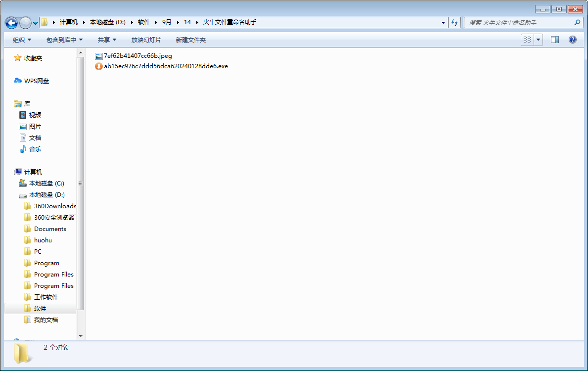588x371 pixels.
Task: Select the ab15ec976c7ddd56dca620240128dde6.exe file
Action: pyautogui.click(x=165, y=66)
